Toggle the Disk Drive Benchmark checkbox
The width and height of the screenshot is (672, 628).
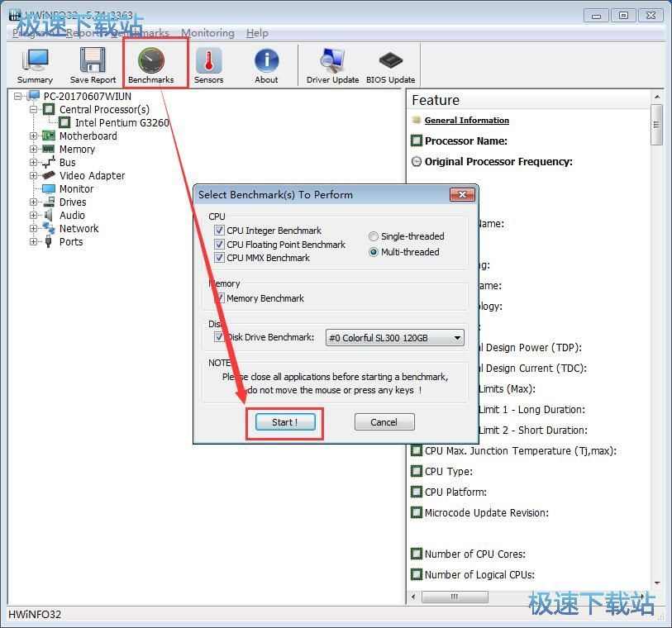[219, 336]
